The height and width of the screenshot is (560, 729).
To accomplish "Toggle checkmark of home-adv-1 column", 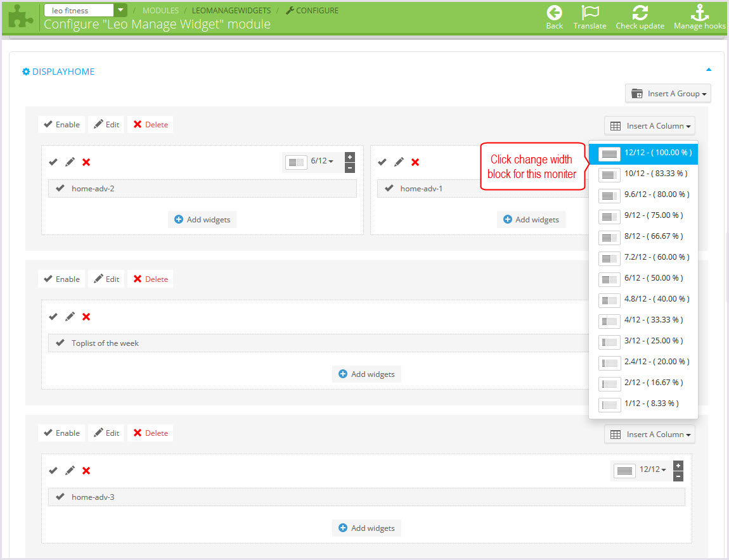I will (382, 162).
